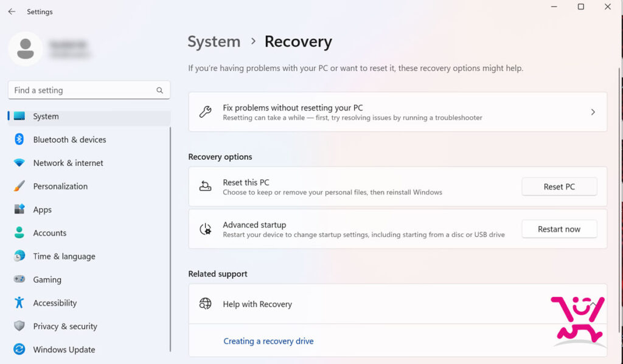Click the wrench troubleshooter icon

[x=206, y=112]
